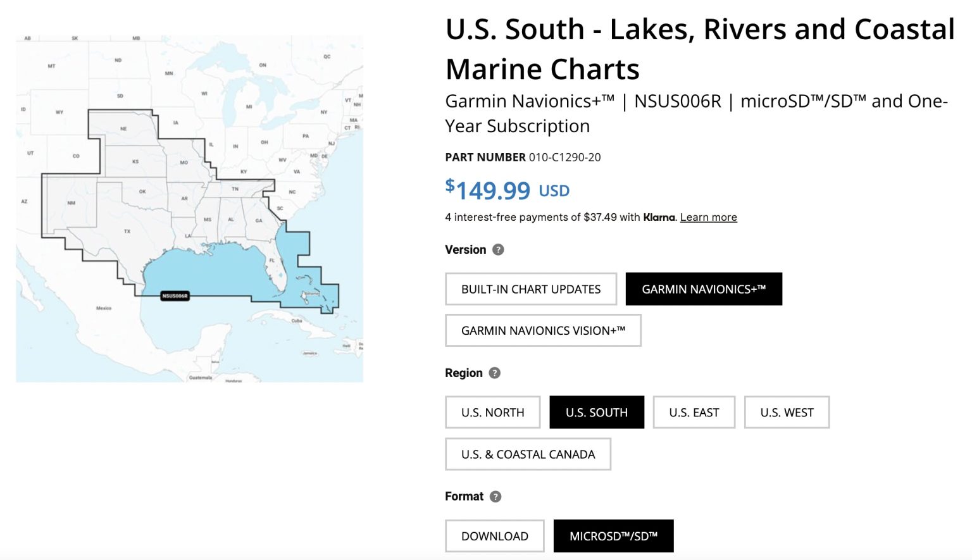This screenshot has width=972, height=560.
Task: Select the U.S. WEST region
Action: 787,412
